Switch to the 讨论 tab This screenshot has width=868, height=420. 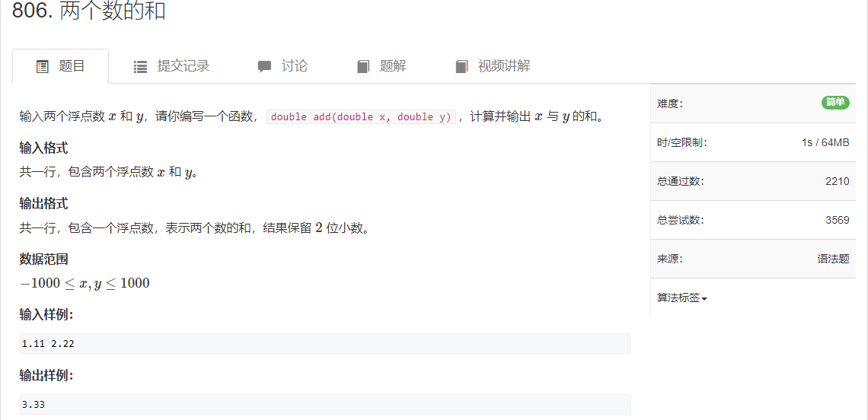282,66
